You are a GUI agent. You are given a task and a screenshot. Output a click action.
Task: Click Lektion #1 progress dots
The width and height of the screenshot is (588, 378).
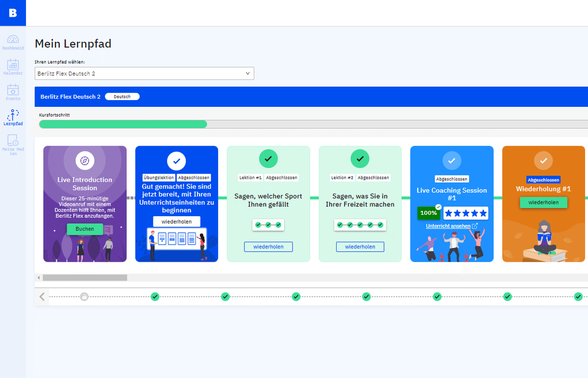pyautogui.click(x=268, y=225)
